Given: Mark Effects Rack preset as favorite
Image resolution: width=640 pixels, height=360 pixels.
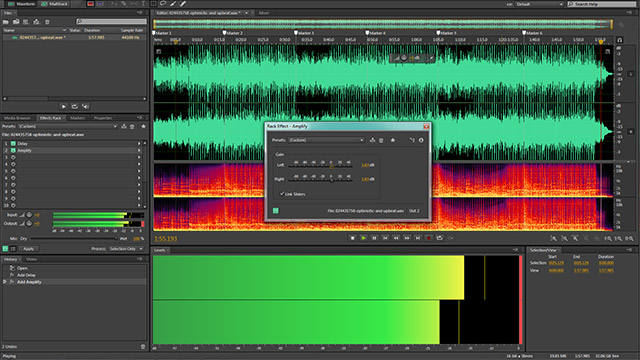Looking at the screenshot, I should tap(143, 127).
